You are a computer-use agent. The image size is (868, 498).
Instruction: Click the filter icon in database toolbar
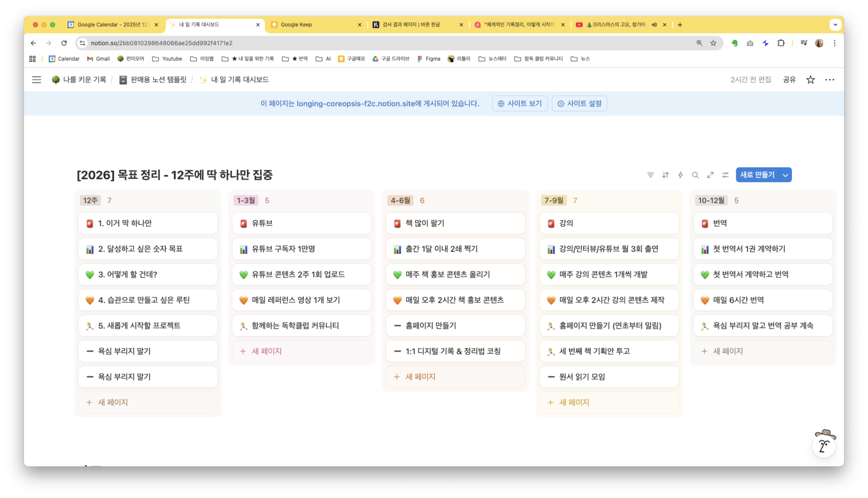point(650,175)
